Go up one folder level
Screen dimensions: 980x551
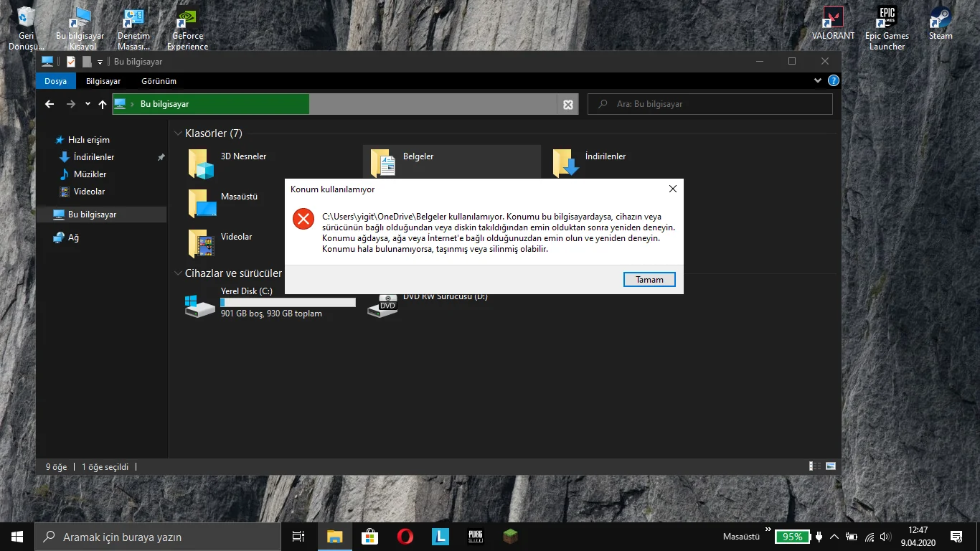tap(103, 104)
